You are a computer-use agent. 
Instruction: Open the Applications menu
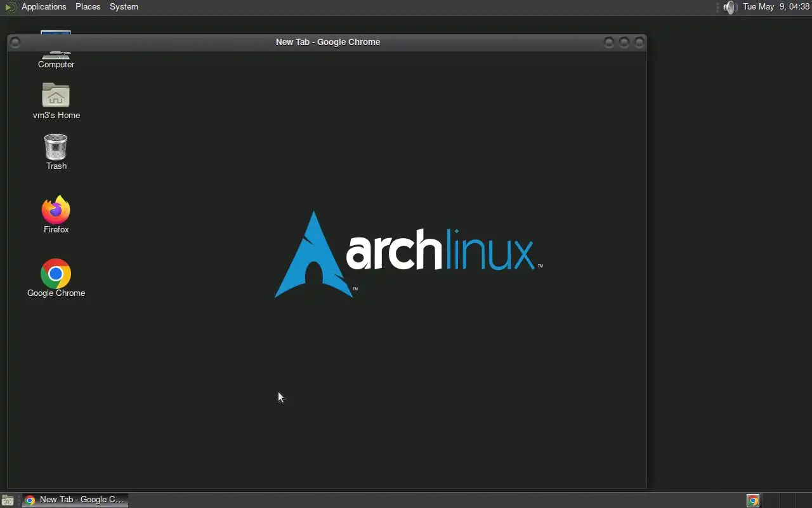(44, 7)
